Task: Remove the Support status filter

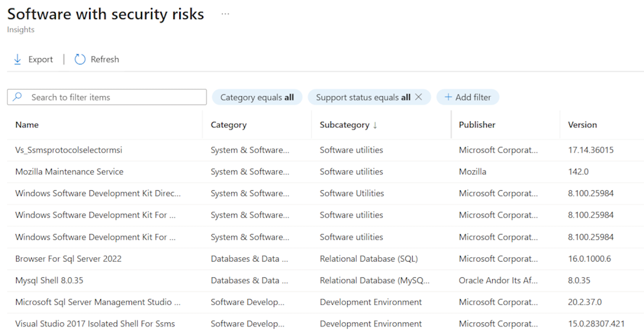Action: [x=419, y=97]
